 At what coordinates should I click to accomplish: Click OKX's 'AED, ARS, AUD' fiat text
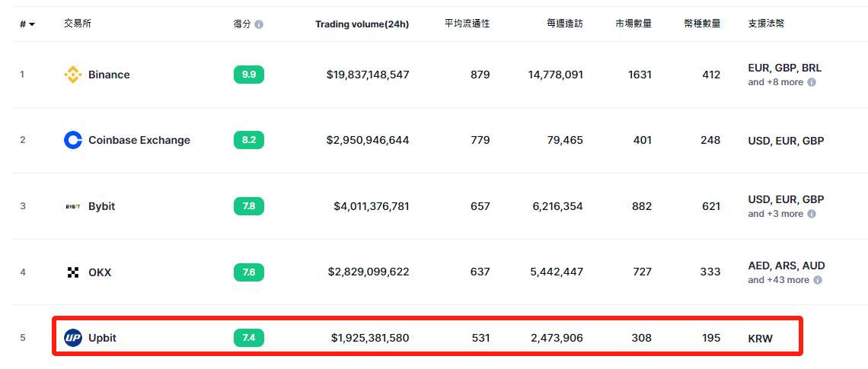tap(787, 266)
